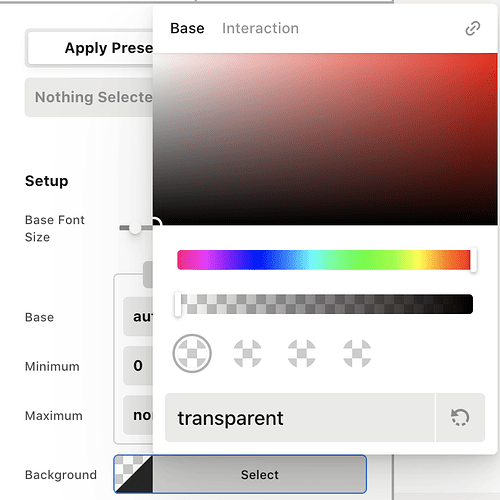The width and height of the screenshot is (500, 500).
Task: Click the reset icon beside transparent field
Action: coord(460,417)
